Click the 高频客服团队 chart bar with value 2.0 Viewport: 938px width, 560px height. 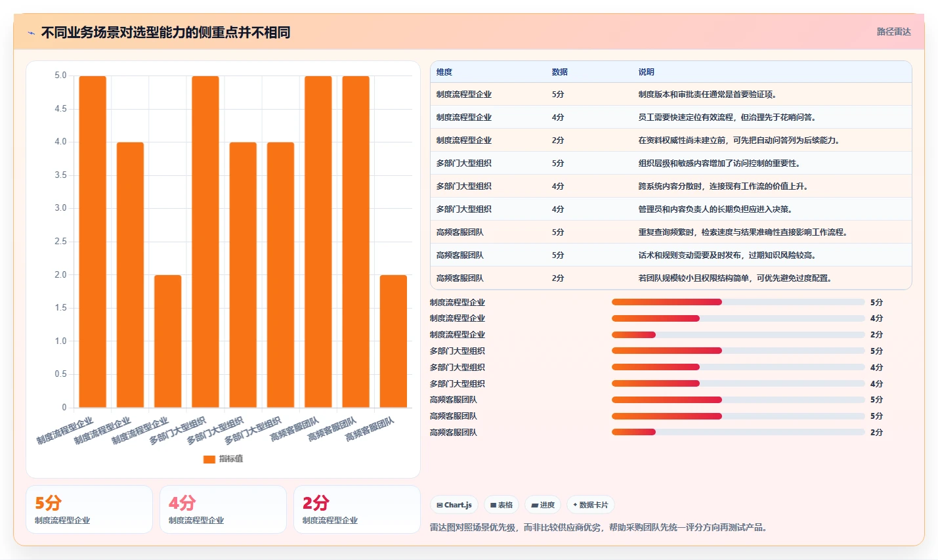(x=393, y=341)
